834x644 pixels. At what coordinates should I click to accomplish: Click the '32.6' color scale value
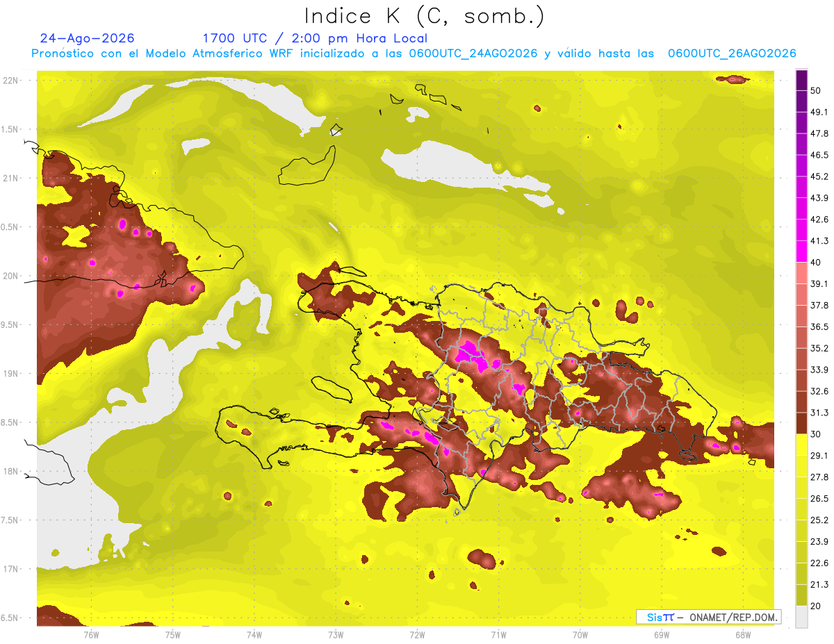tap(819, 391)
